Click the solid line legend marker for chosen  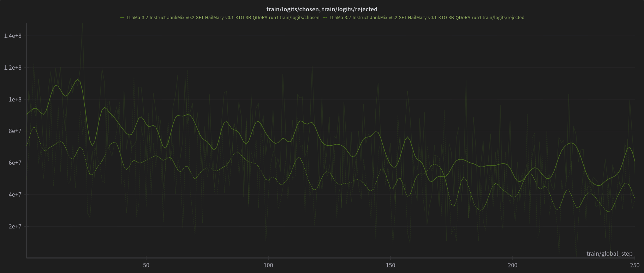(x=122, y=17)
